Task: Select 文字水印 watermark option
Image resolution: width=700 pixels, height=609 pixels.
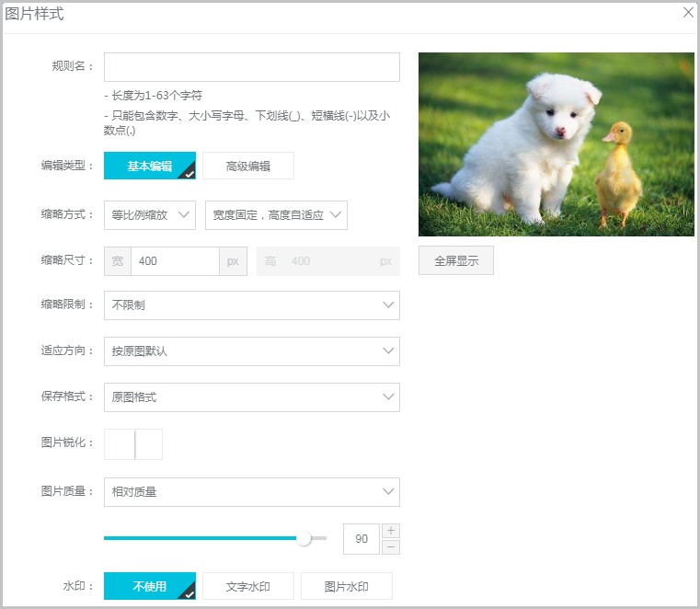Action: [x=248, y=586]
